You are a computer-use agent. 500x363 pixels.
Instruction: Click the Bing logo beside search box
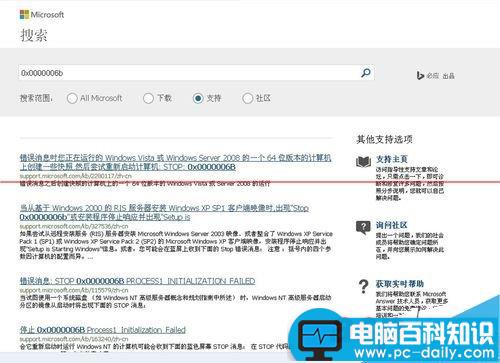click(x=420, y=75)
